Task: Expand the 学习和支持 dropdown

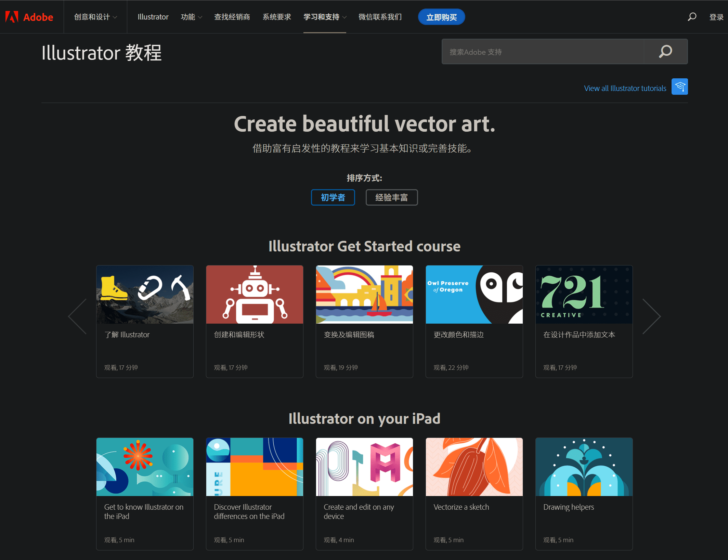Action: click(325, 17)
